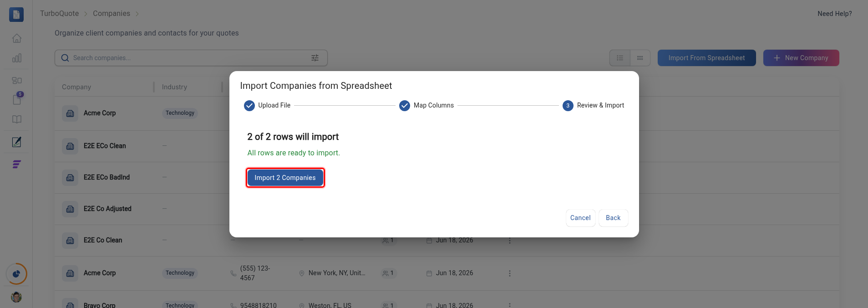Click the Weston, FL, US address text
The width and height of the screenshot is (868, 308).
click(x=330, y=305)
